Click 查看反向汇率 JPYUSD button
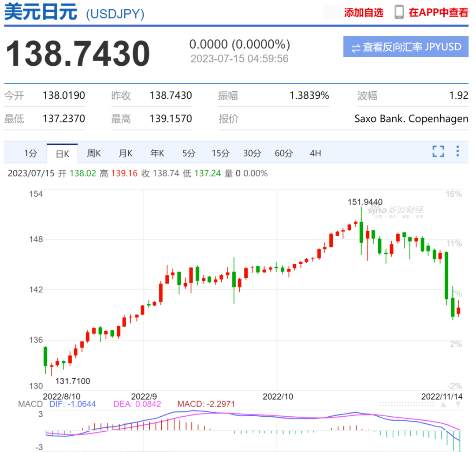The height and width of the screenshot is (452, 476). click(x=405, y=47)
